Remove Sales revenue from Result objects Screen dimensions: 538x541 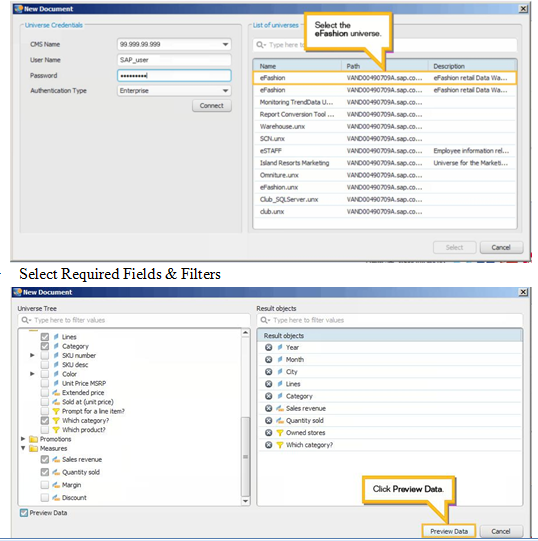(268, 409)
